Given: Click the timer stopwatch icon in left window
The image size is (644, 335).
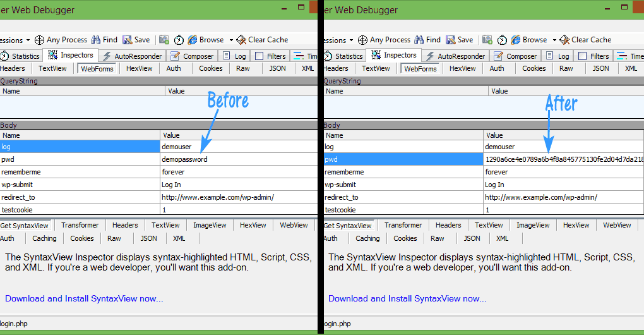Looking at the screenshot, I should 179,40.
